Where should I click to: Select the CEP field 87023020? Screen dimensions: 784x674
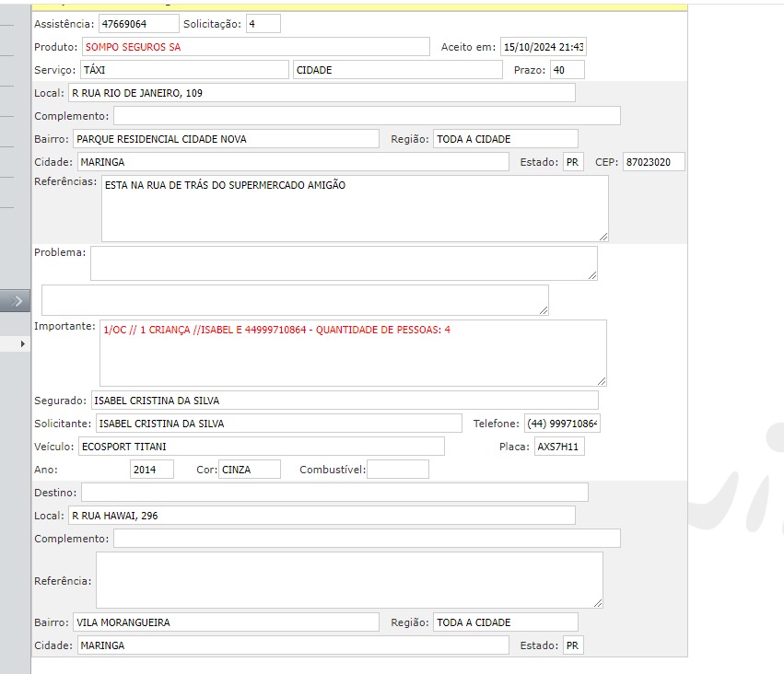pyautogui.click(x=653, y=162)
